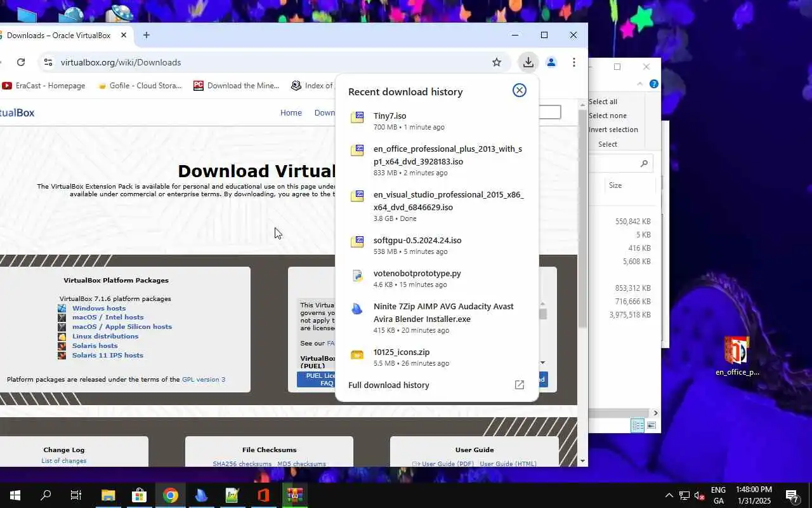Open the Index of bookmark
Viewport: 812px width, 508px height.
(x=312, y=86)
